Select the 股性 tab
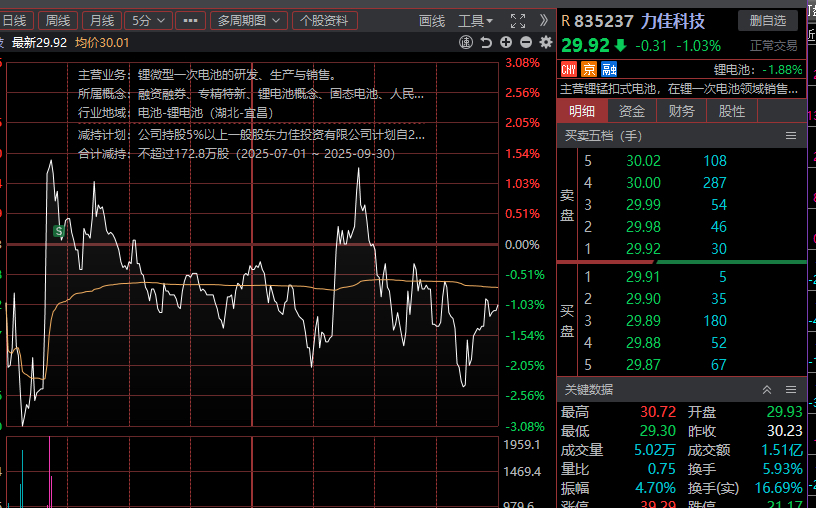This screenshot has height=508, width=816. [x=732, y=111]
